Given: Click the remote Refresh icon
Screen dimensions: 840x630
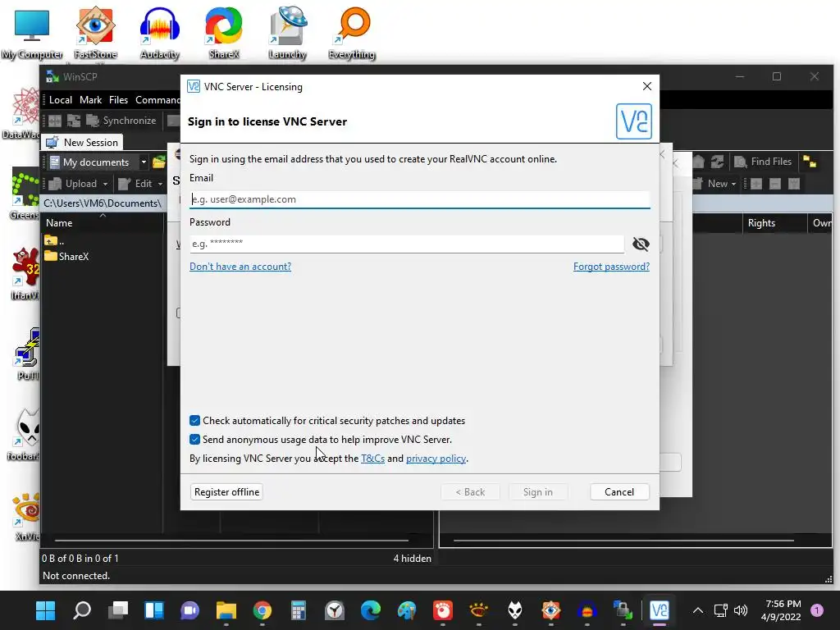Looking at the screenshot, I should pyautogui.click(x=717, y=162).
